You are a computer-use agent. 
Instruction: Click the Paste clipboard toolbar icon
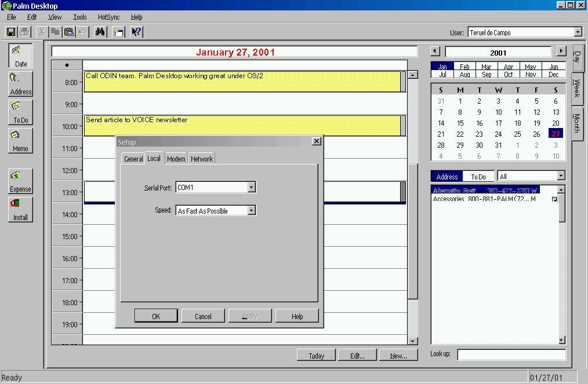tap(69, 32)
